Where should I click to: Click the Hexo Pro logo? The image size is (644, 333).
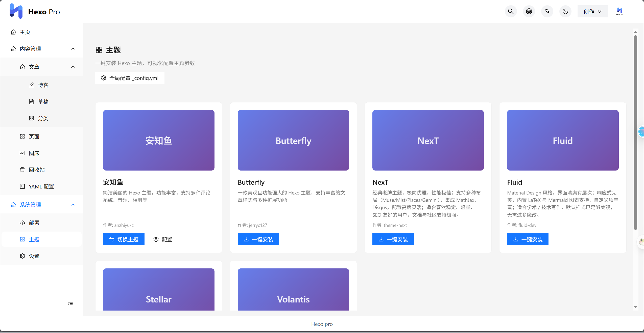coord(35,11)
